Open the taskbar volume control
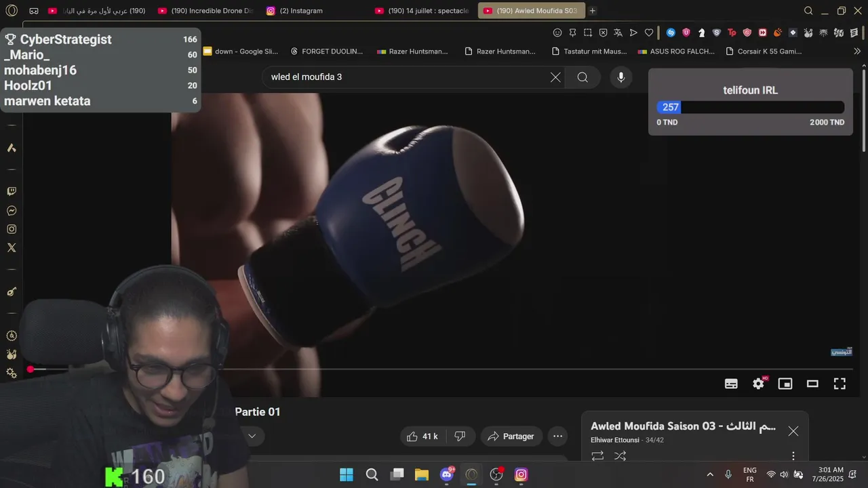 [784, 474]
